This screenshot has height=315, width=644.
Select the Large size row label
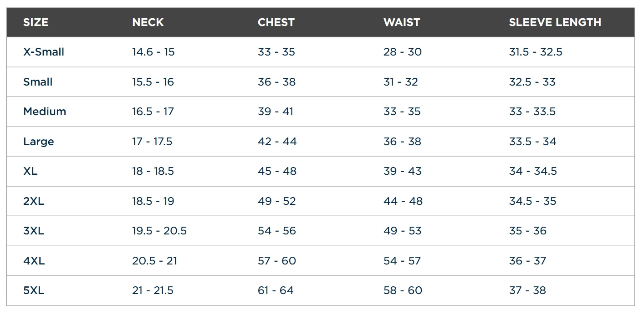click(x=39, y=142)
